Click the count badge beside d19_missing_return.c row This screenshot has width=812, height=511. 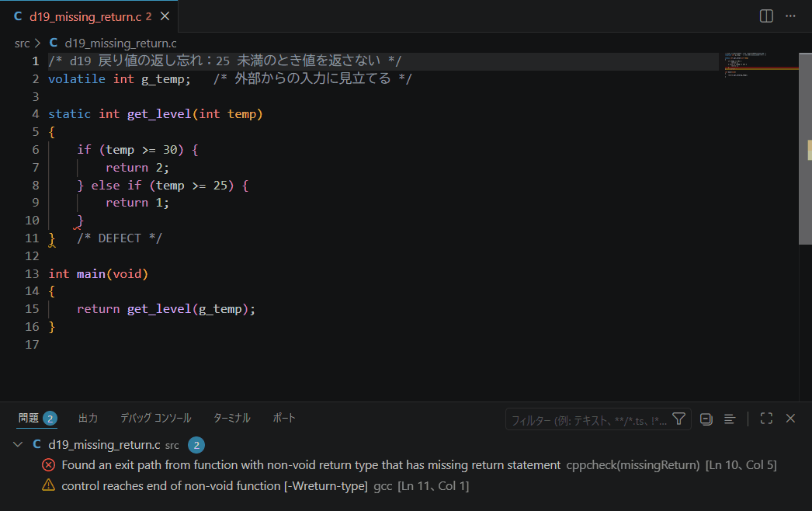[x=196, y=445]
